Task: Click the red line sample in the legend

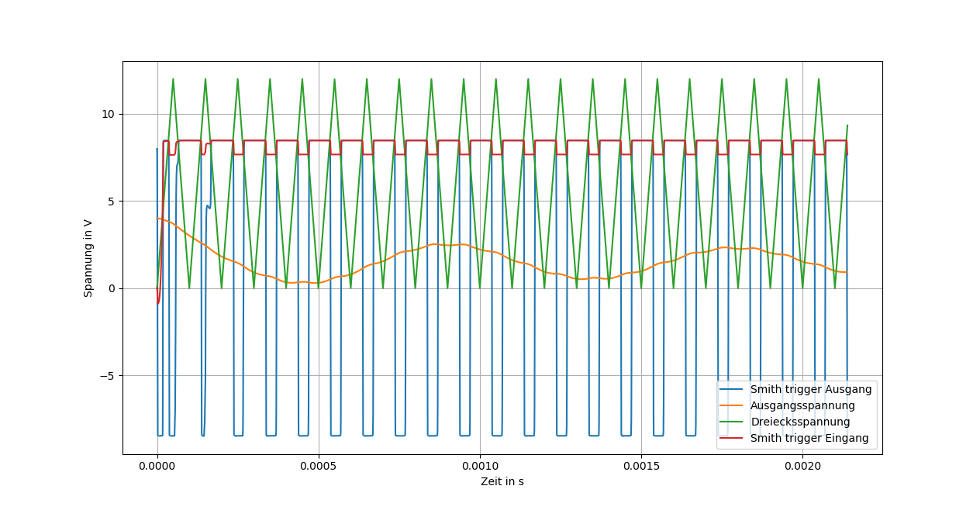Action: (732, 438)
